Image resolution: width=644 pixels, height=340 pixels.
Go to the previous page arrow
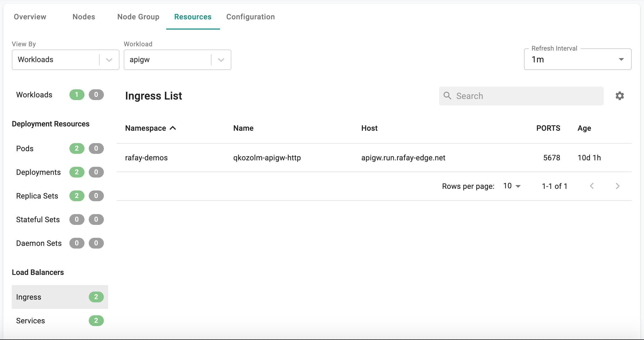(592, 186)
